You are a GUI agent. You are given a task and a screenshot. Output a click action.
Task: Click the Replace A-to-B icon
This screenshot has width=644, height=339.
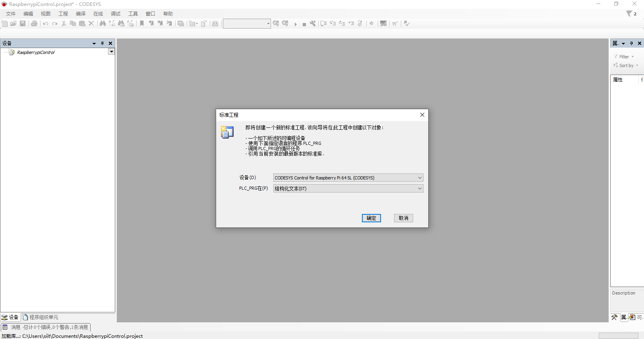pos(112,23)
